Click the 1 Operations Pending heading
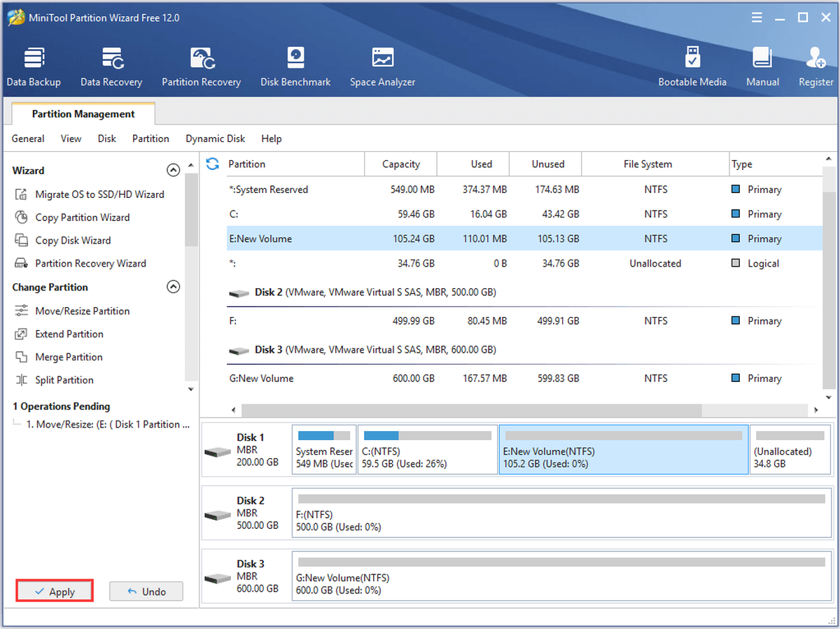Screen dimensions: 840x629 coord(61,407)
